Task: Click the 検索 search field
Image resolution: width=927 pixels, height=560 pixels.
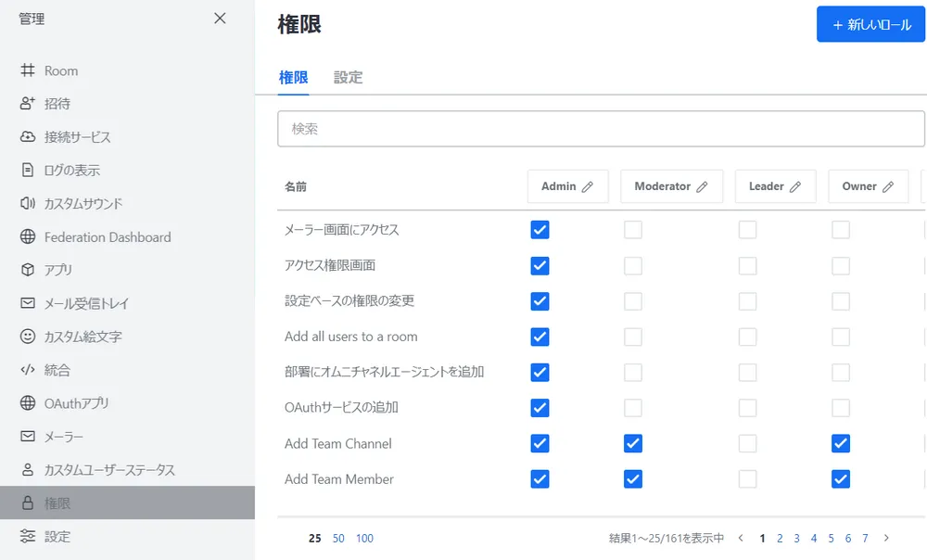Action: click(602, 128)
